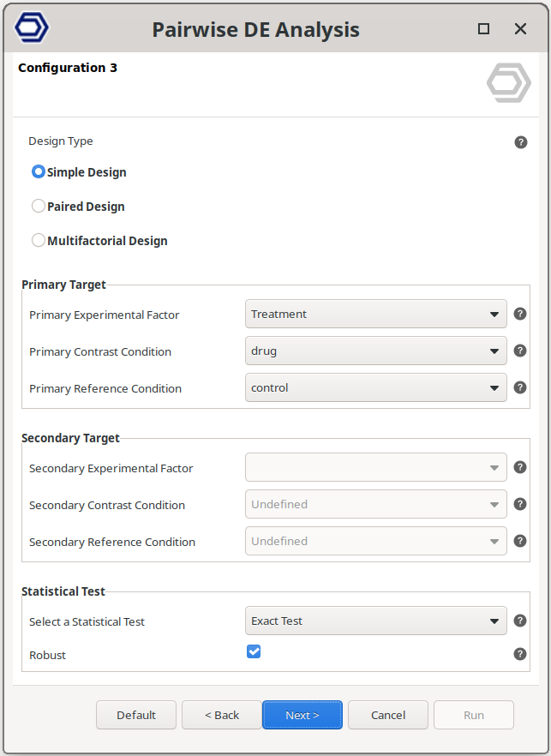Click the app logo in title bar
This screenshot has width=551, height=756.
[33, 28]
